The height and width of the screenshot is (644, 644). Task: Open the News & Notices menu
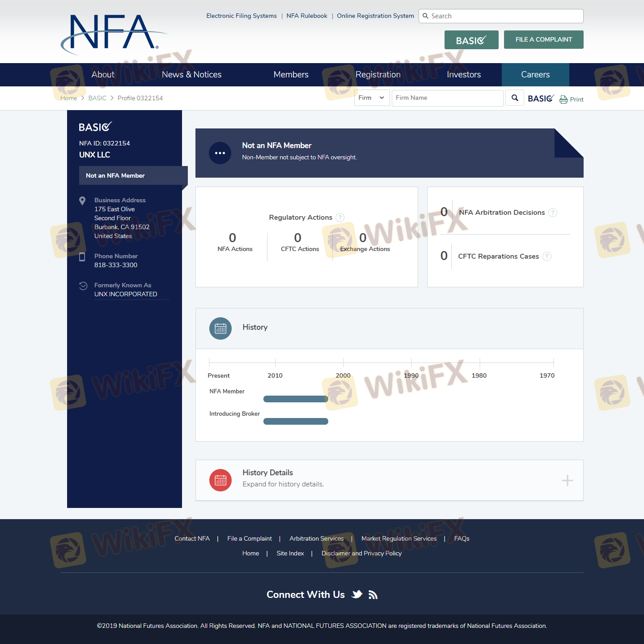point(192,75)
